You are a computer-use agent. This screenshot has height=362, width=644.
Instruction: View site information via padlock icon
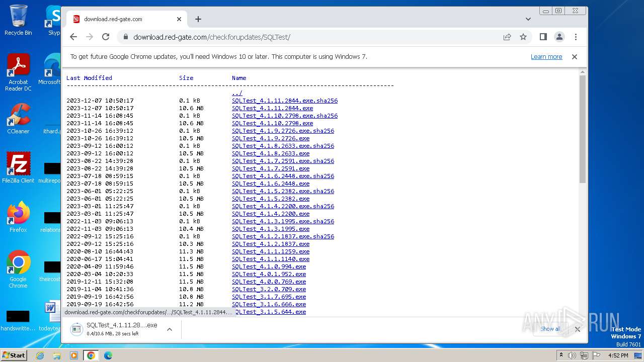tap(125, 37)
